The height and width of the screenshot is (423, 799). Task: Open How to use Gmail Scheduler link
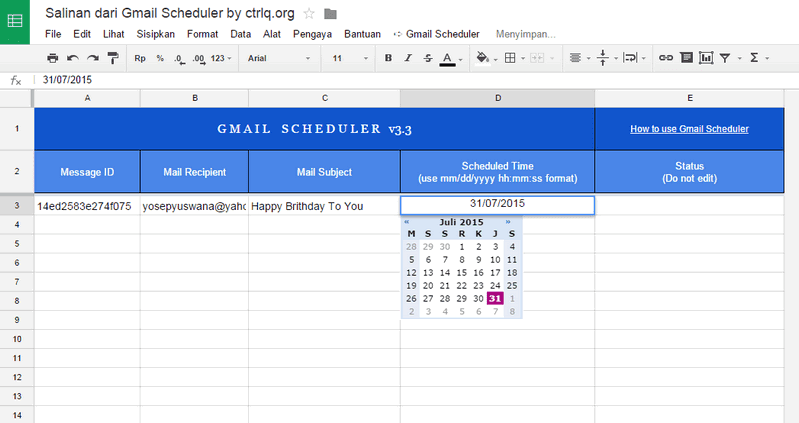pos(689,129)
